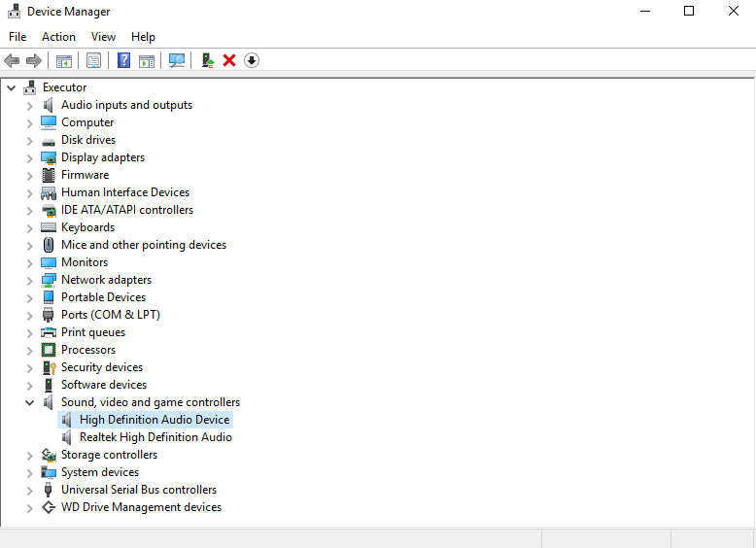
Task: Click red X Uninstall device icon
Action: (x=229, y=61)
